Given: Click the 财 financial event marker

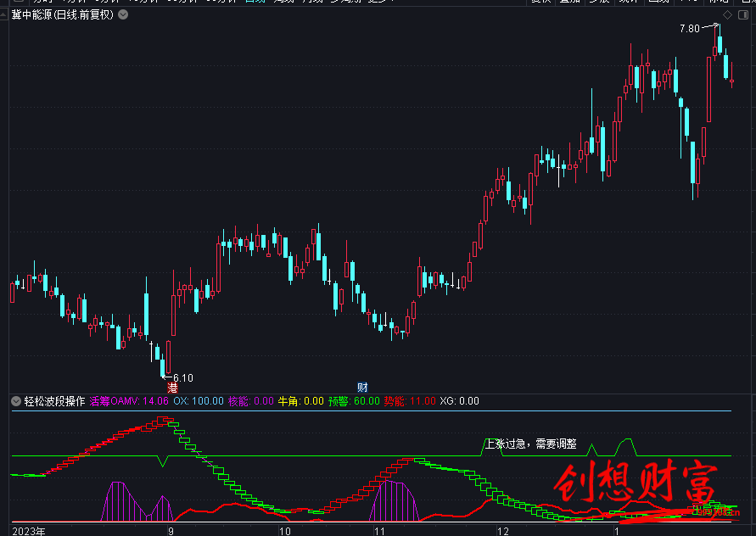Looking at the screenshot, I should (x=362, y=388).
